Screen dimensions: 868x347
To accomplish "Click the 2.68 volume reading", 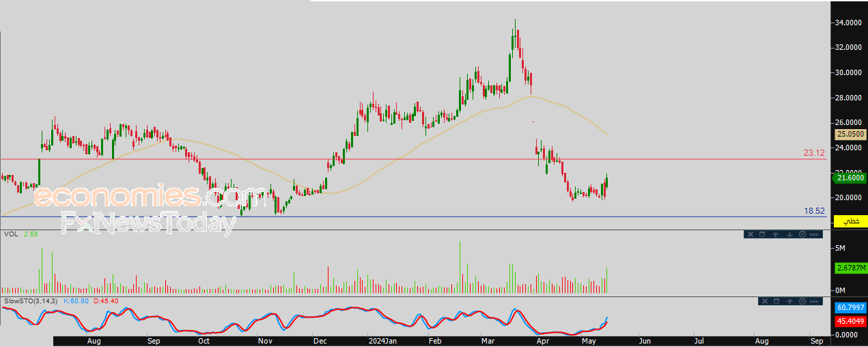I will click(31, 234).
